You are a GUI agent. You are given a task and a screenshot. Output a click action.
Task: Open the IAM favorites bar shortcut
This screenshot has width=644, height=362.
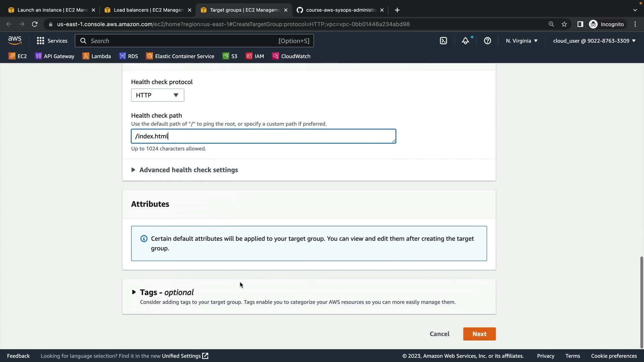click(x=255, y=56)
